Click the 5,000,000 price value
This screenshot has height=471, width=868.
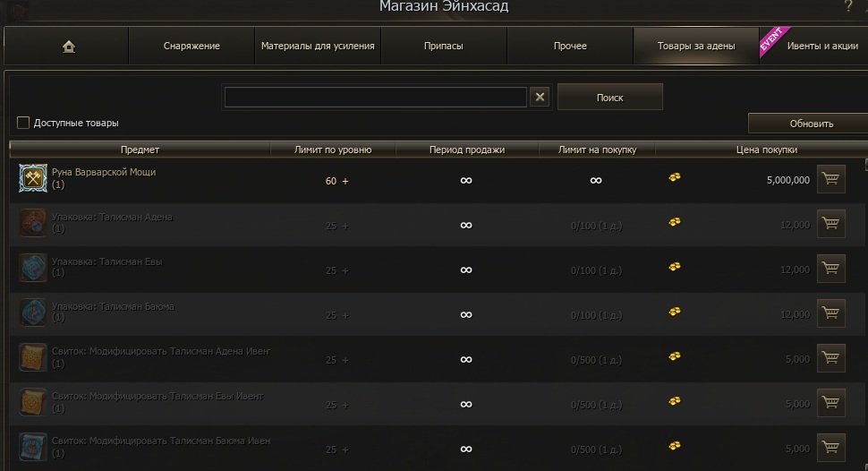coord(787,180)
